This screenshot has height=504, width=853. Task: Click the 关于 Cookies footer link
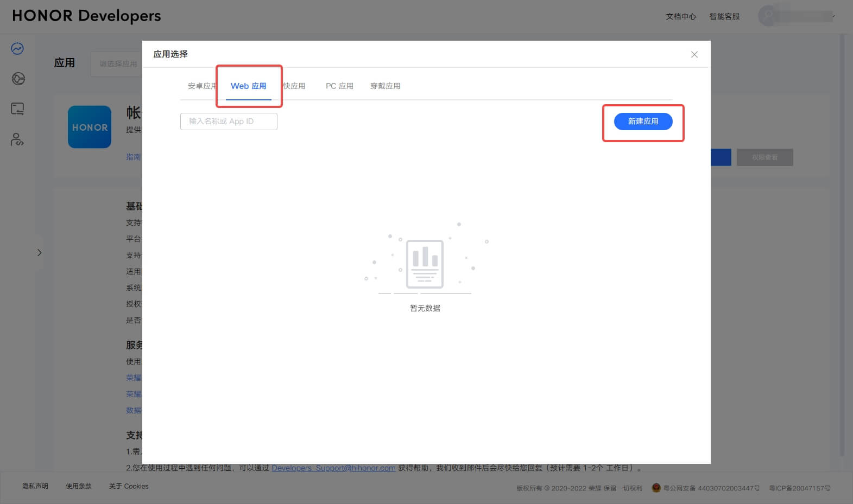coord(129,487)
